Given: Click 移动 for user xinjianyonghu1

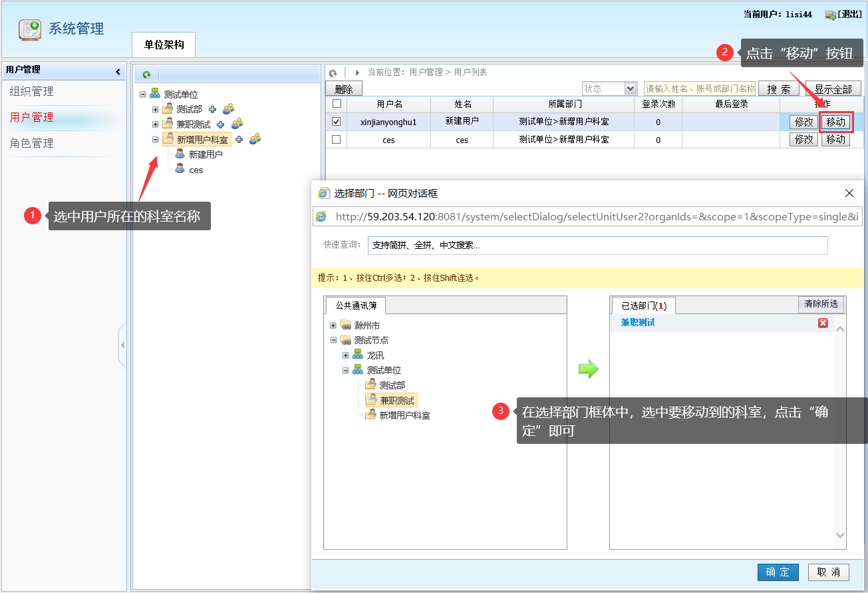Looking at the screenshot, I should point(836,122).
